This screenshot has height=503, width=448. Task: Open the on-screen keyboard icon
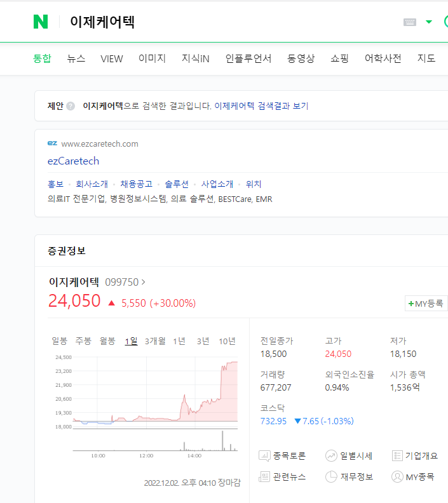(x=409, y=22)
